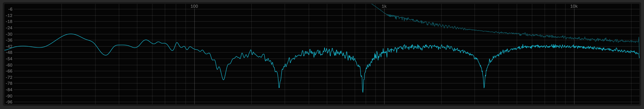Select the -48 dB scale label
The height and width of the screenshot is (109, 644).
point(9,53)
